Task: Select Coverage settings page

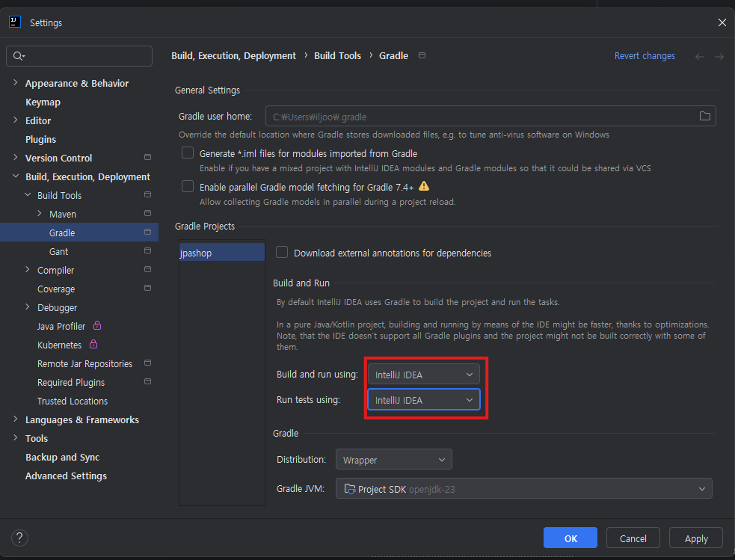Action: 56,289
